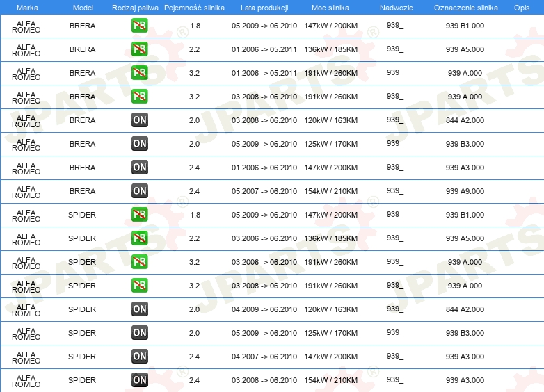The image size is (544, 392).
Task: Click the Pojemność silnika column header
Action: click(x=194, y=8)
